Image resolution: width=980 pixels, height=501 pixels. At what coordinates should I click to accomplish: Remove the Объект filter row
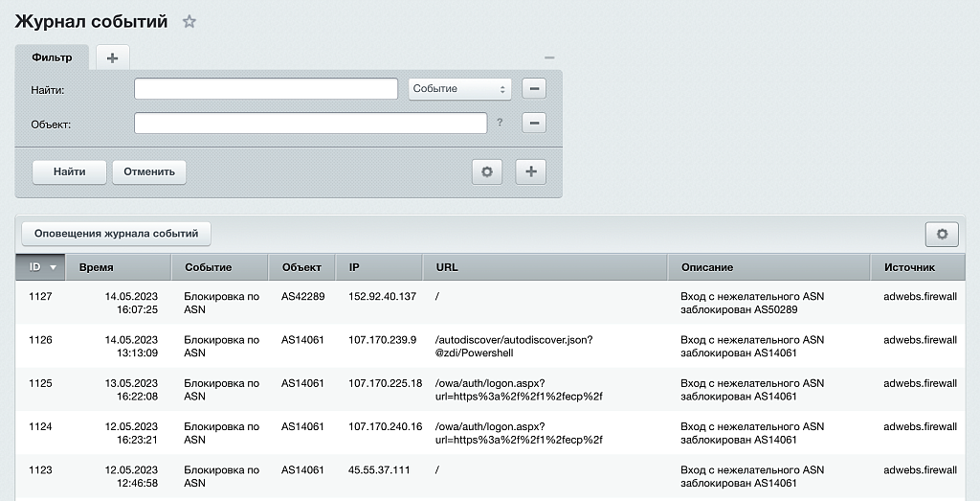534,124
